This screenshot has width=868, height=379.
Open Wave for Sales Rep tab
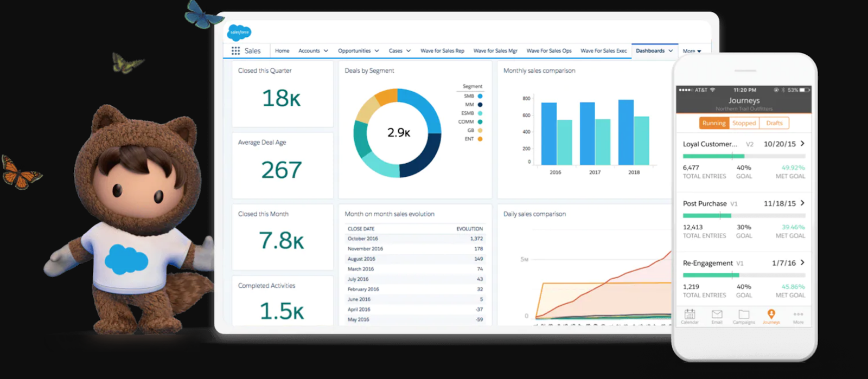point(442,51)
